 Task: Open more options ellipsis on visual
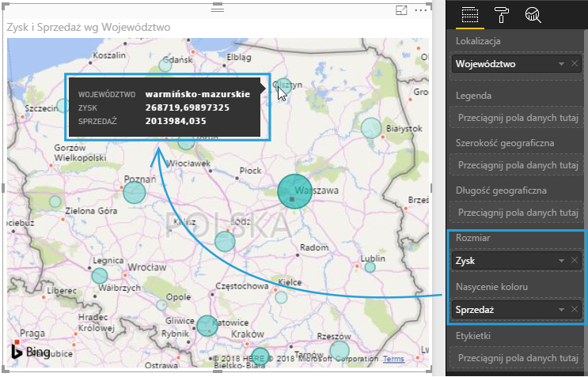[421, 9]
